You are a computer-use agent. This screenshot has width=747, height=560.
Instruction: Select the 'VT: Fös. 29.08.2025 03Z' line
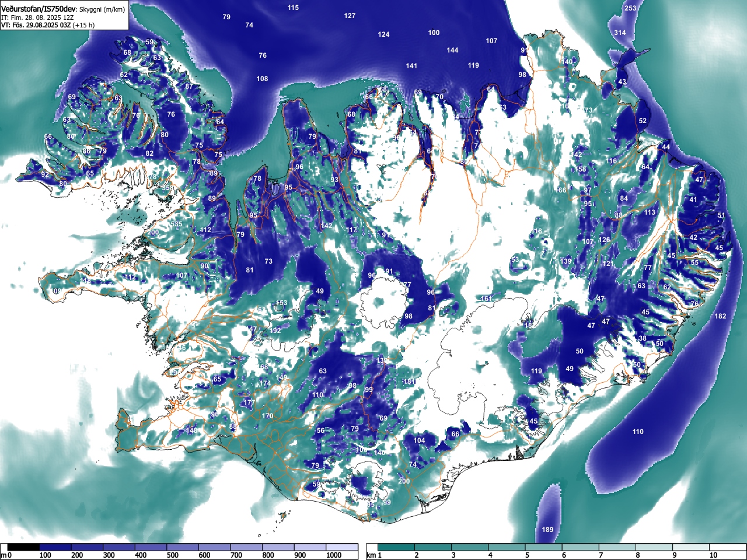point(36,25)
